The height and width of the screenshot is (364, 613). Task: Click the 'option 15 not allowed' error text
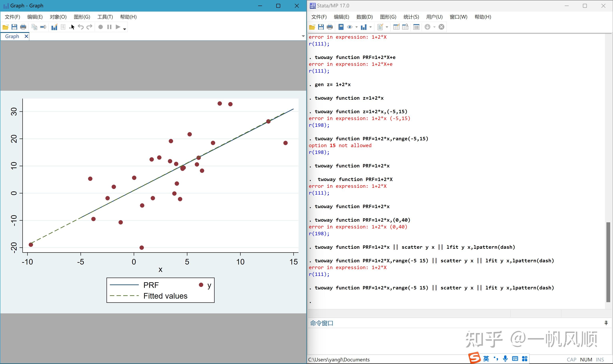click(x=340, y=146)
